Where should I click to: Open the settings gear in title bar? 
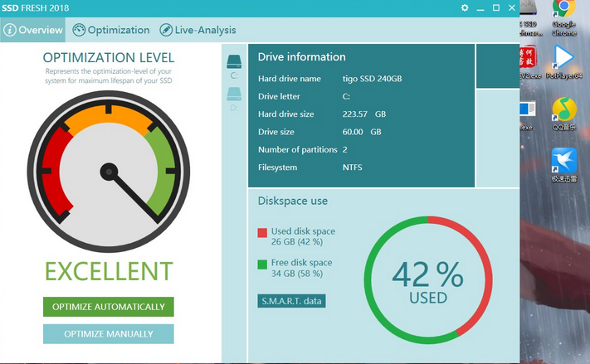coord(465,7)
